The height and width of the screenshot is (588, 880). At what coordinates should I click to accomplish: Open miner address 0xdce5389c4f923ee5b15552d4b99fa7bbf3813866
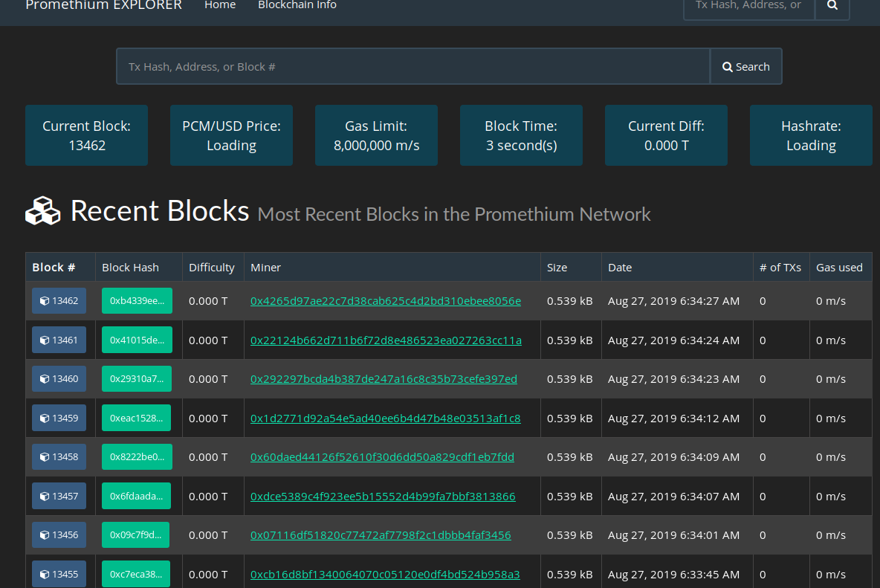[383, 496]
